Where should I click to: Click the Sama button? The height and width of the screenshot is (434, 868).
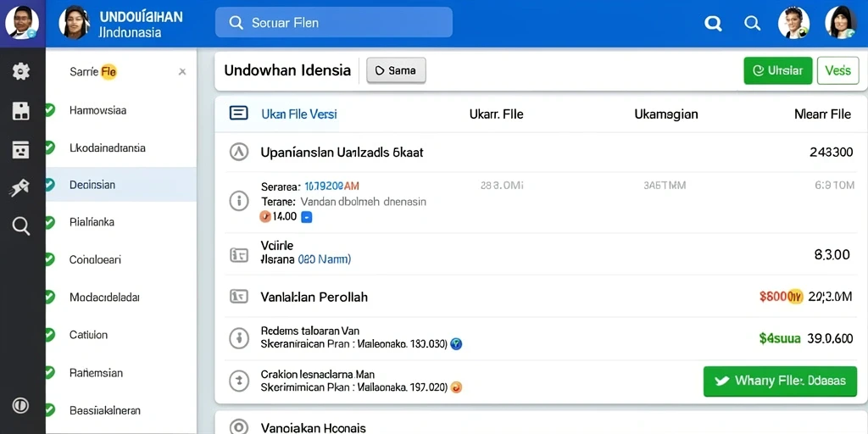pos(396,70)
